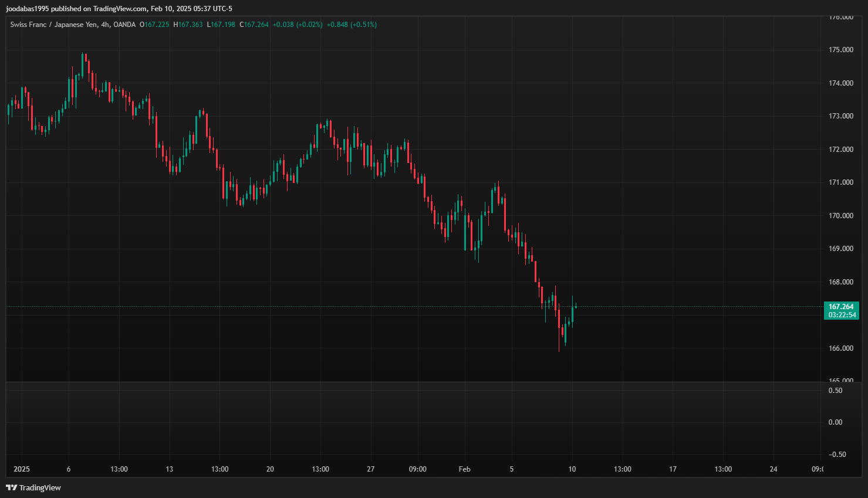Click the 2025 label on the time axis

(22, 469)
